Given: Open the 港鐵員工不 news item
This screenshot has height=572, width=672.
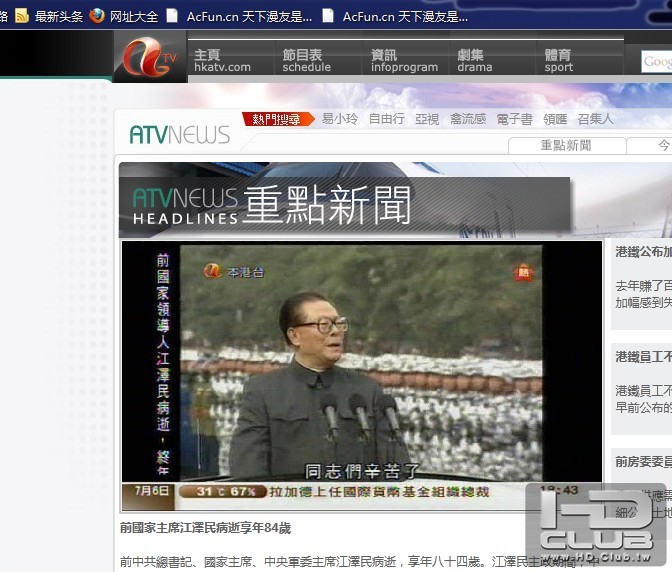Looking at the screenshot, I should click(x=643, y=356).
